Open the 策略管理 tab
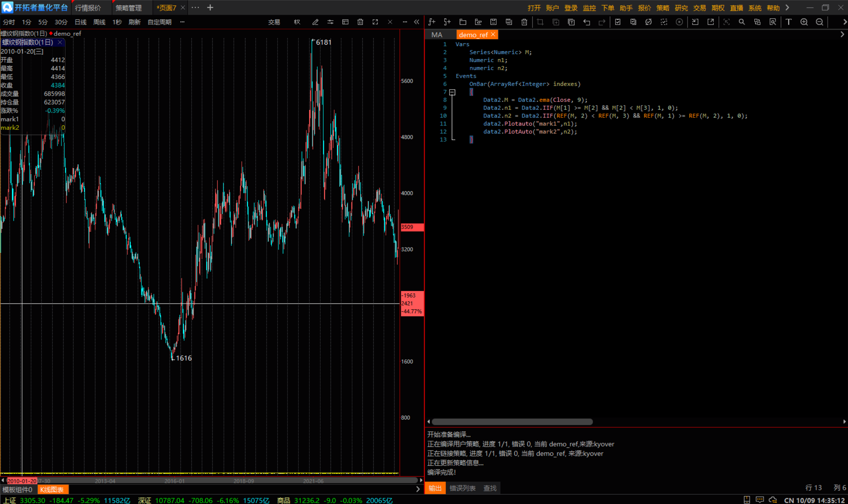The width and height of the screenshot is (848, 504). 129,8
